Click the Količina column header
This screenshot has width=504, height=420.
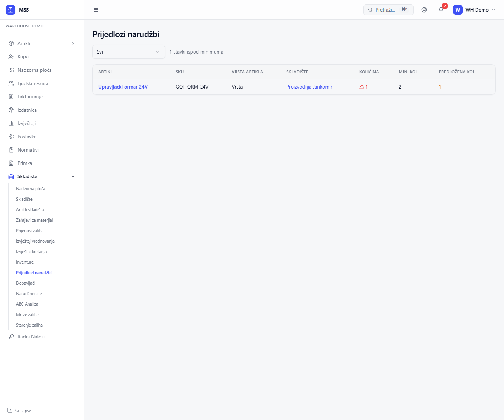point(369,72)
